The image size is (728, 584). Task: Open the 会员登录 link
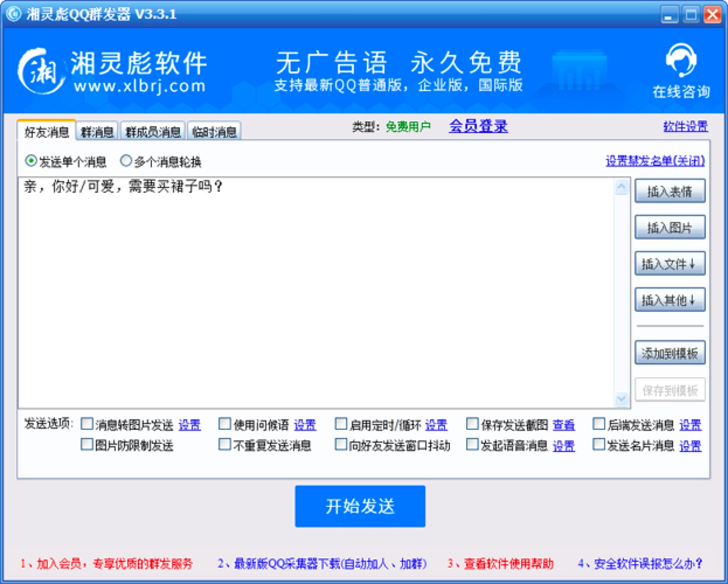pyautogui.click(x=479, y=126)
